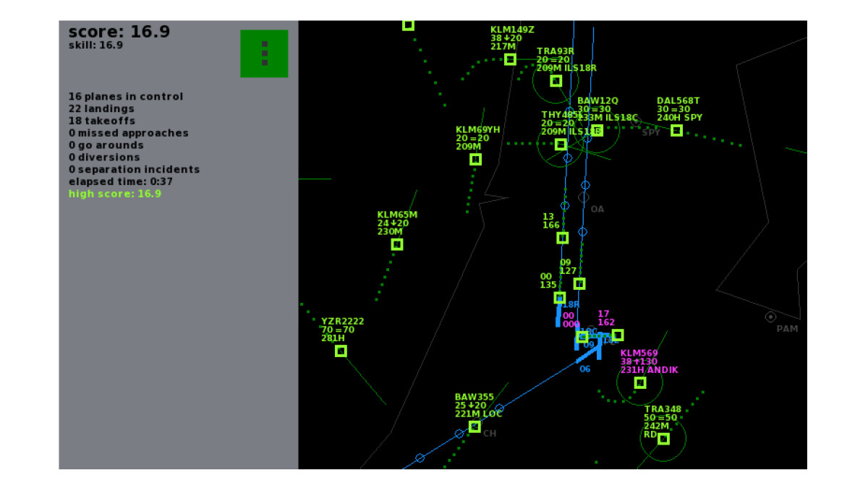Click the DAL568T data tag text
This screenshot has height=488, width=868.
pyautogui.click(x=679, y=109)
